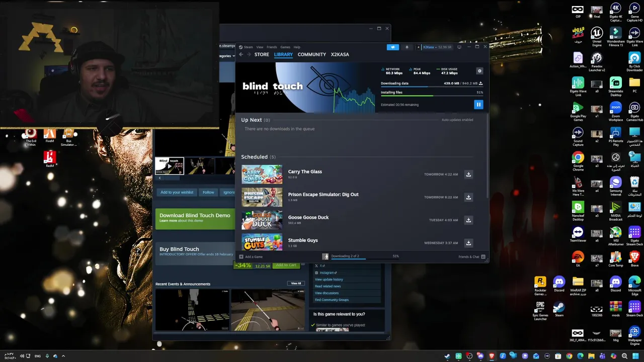This screenshot has width=644, height=362.
Task: Open MSI Afterburner desktop icon
Action: (x=616, y=236)
